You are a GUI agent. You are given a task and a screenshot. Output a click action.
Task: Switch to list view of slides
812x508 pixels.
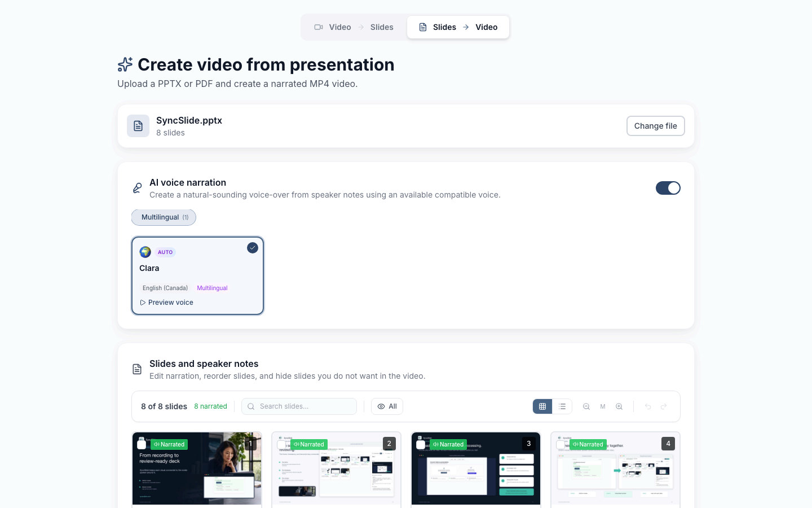tap(562, 406)
